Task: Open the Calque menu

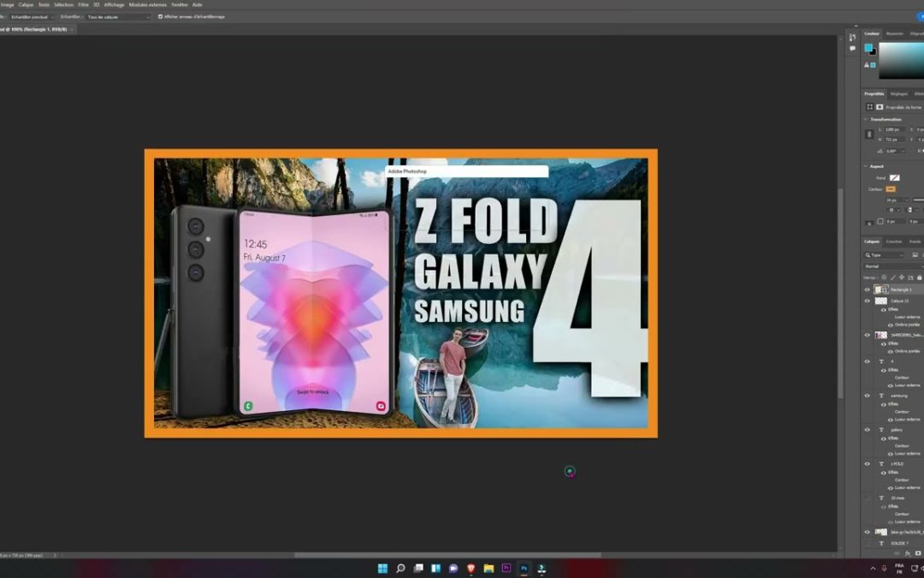Action: (x=26, y=5)
